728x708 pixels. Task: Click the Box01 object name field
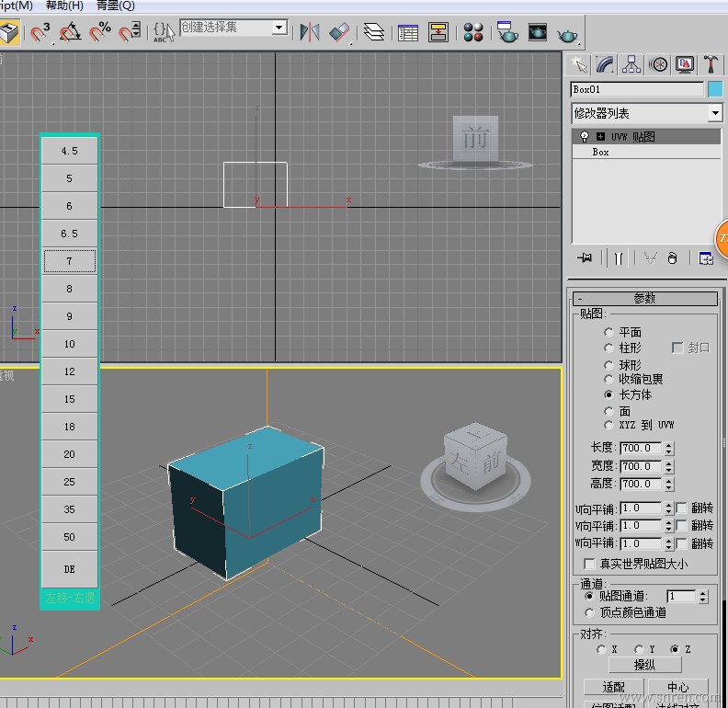pos(637,89)
